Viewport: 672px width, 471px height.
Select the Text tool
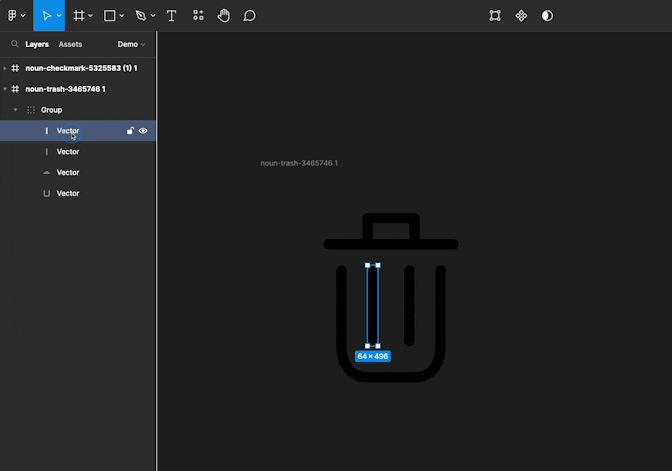(x=172, y=16)
